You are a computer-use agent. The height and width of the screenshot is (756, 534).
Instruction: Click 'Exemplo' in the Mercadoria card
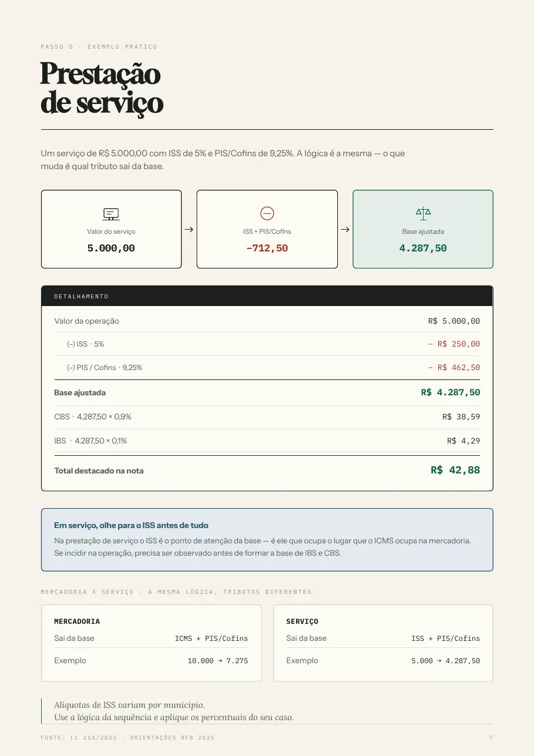click(x=70, y=661)
